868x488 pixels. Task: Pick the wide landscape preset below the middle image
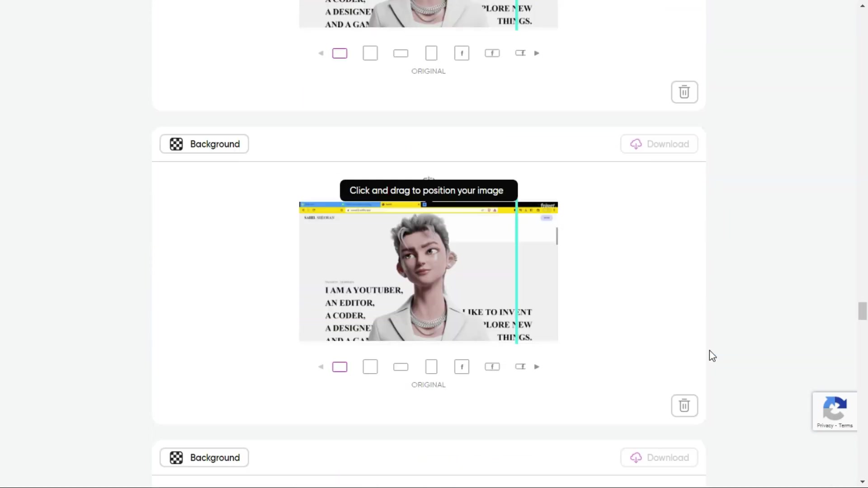pos(401,367)
